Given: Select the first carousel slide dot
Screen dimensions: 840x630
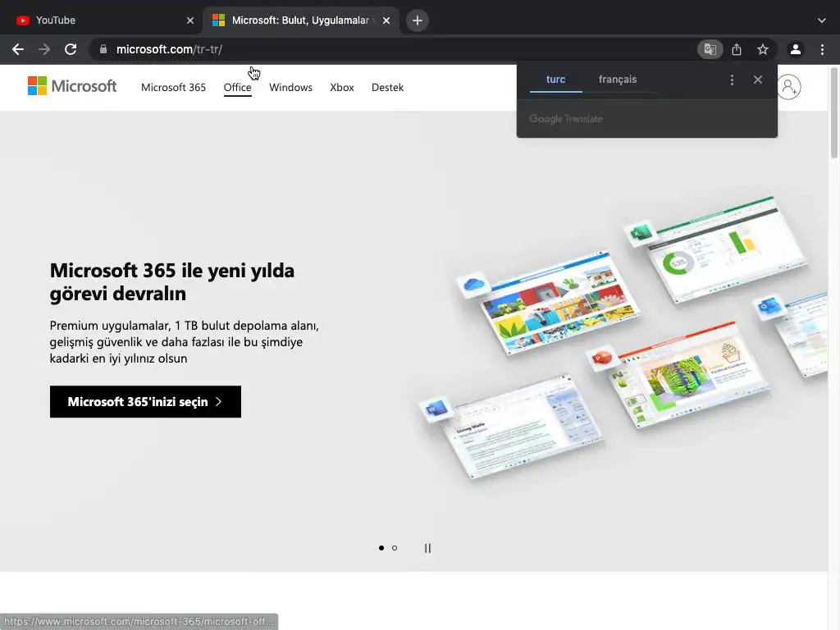Looking at the screenshot, I should [x=381, y=548].
